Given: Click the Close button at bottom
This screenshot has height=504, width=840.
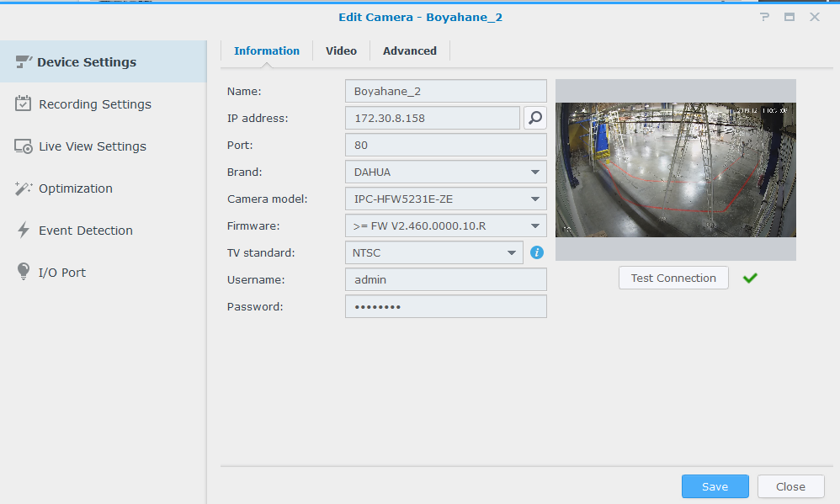Looking at the screenshot, I should click(790, 486).
